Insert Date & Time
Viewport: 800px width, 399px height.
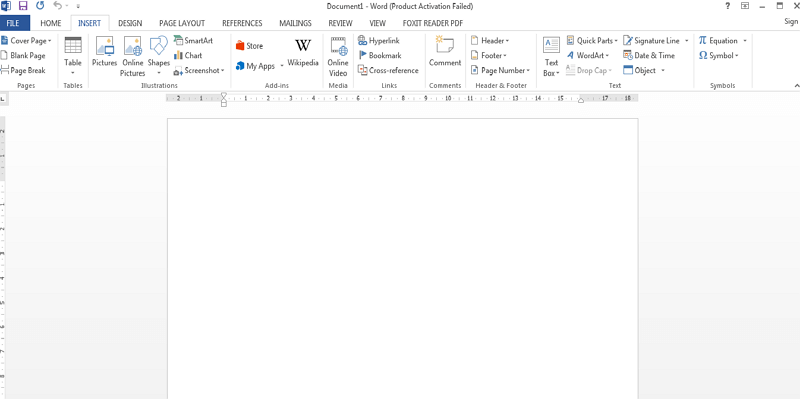[649, 56]
